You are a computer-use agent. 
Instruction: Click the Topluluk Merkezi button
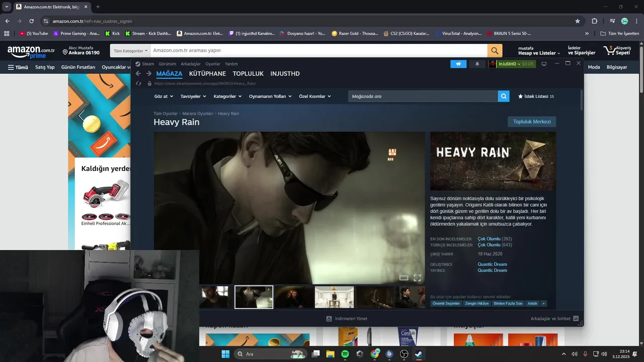click(x=532, y=122)
